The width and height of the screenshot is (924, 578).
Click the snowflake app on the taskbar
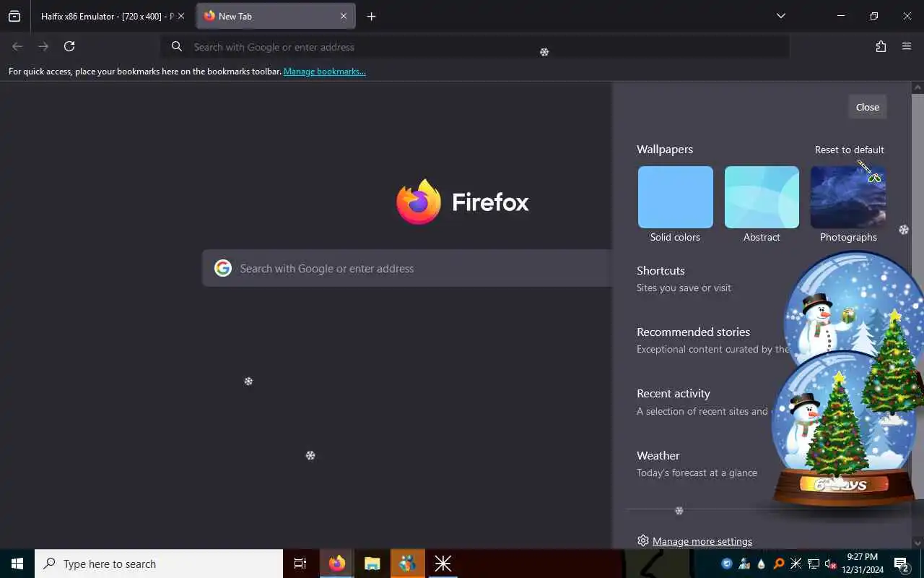pyautogui.click(x=443, y=564)
